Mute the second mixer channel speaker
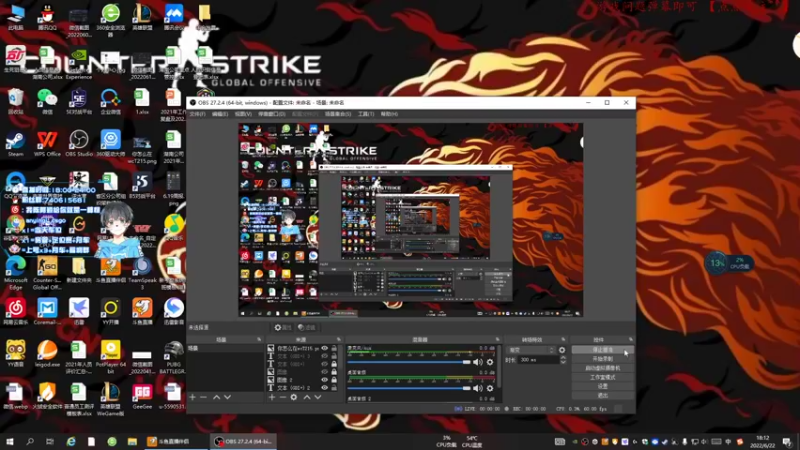 (x=478, y=388)
